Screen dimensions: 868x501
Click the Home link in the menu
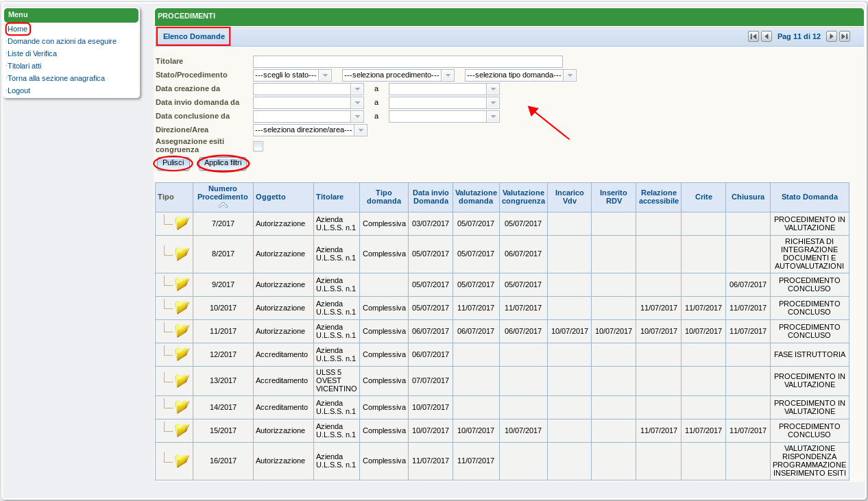coord(18,29)
